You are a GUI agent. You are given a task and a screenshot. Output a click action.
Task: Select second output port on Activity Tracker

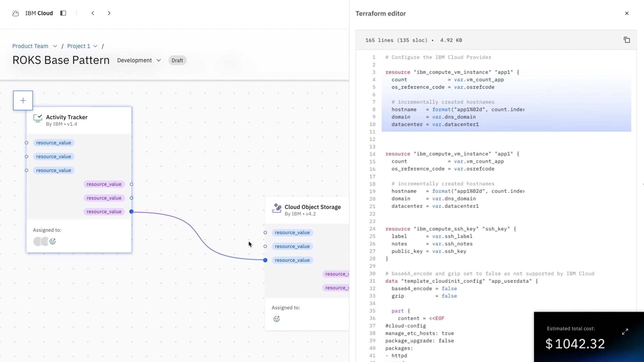click(x=131, y=198)
